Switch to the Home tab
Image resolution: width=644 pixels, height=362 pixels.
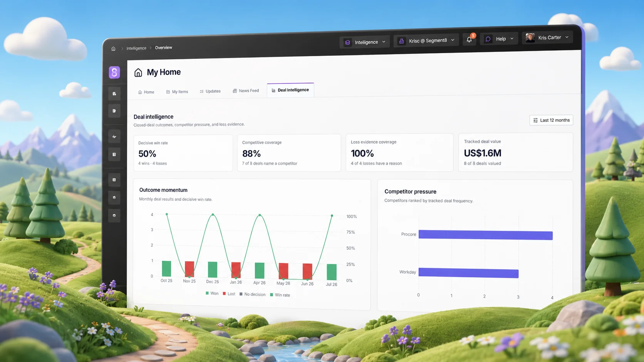pos(146,92)
